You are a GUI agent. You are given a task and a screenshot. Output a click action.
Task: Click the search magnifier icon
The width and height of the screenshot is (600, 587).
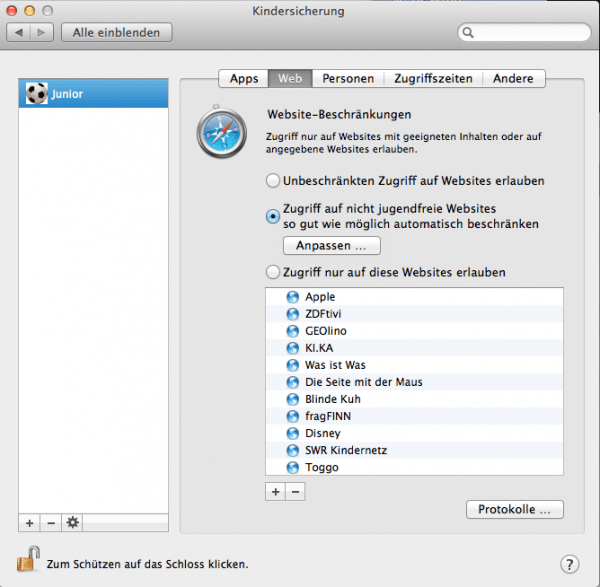point(468,33)
